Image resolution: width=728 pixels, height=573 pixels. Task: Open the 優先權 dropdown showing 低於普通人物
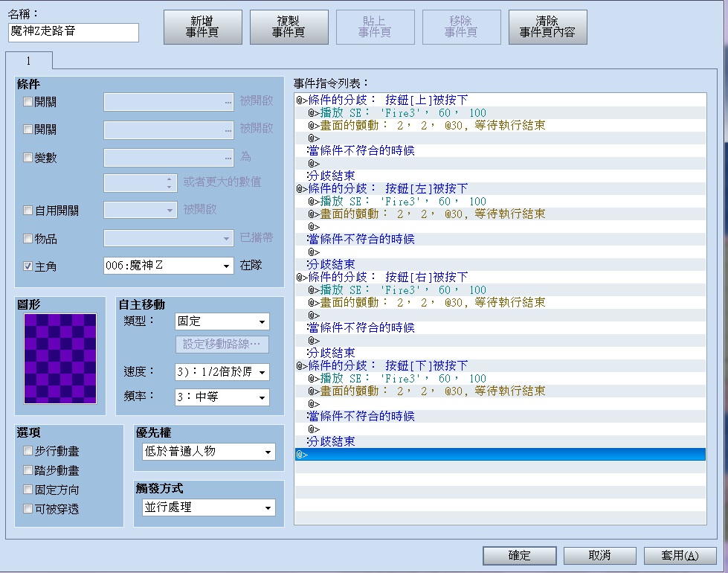(x=208, y=451)
